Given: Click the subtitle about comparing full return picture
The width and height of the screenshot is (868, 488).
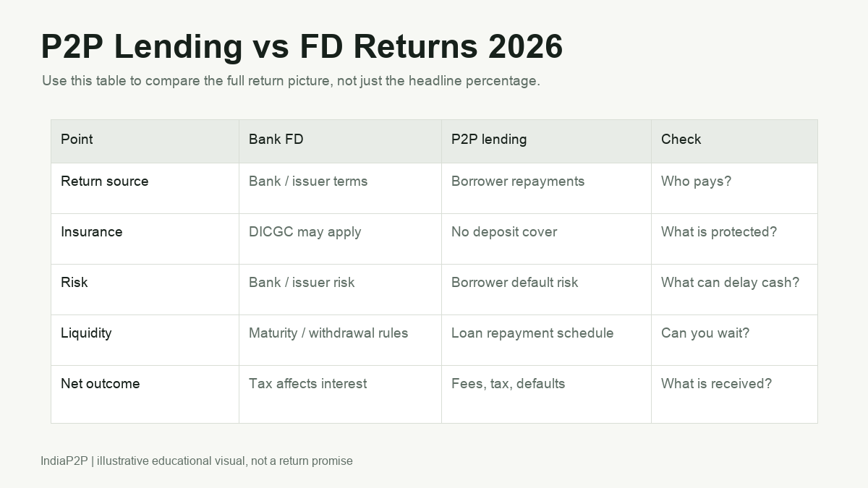Looking at the screenshot, I should (291, 81).
